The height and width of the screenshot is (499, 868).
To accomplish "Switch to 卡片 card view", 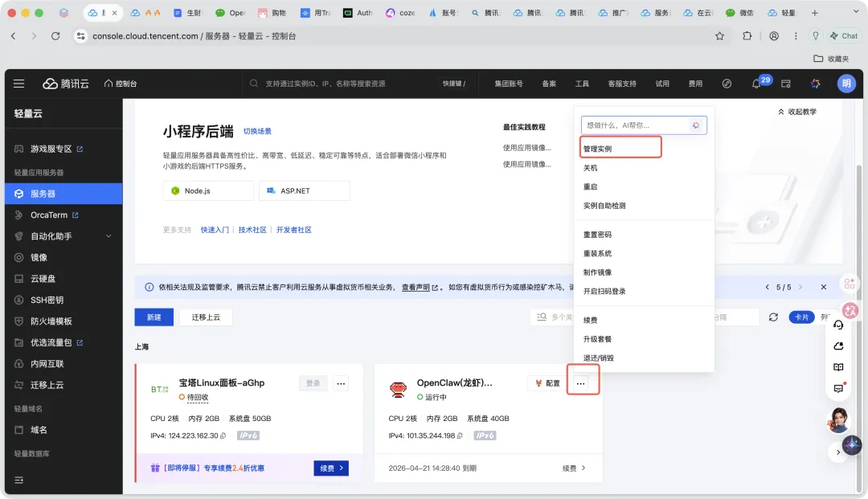I will (x=801, y=317).
